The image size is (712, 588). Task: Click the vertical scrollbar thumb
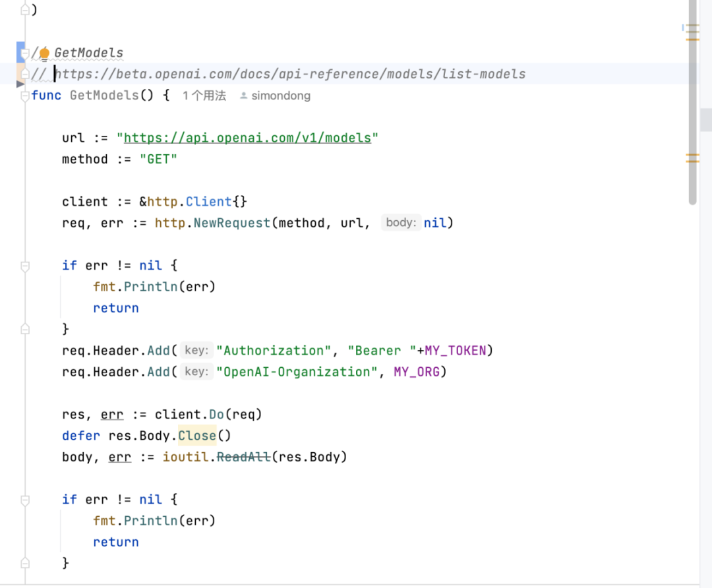click(x=692, y=102)
